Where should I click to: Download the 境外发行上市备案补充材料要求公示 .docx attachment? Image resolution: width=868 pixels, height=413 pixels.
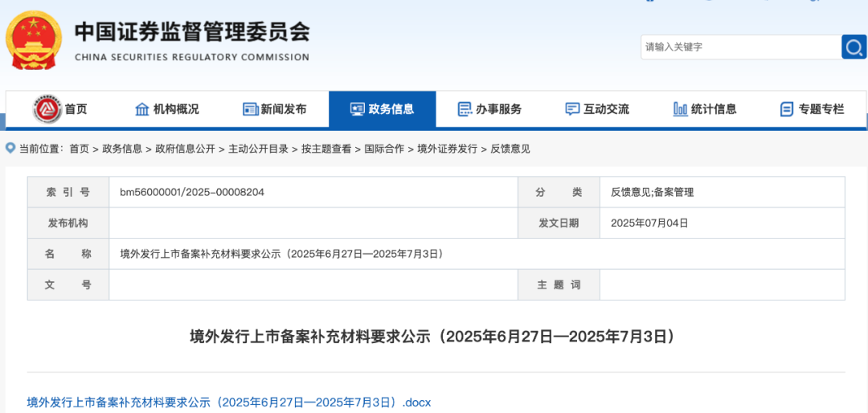pos(229,402)
